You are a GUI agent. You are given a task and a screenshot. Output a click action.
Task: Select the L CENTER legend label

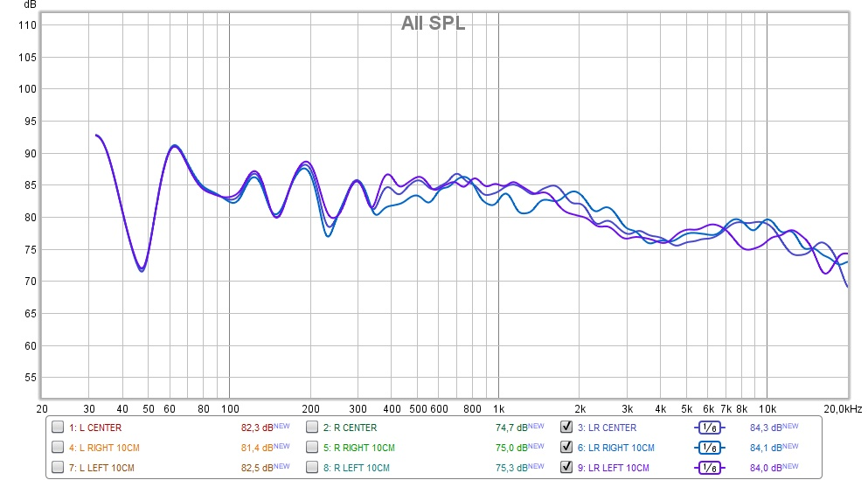[x=95, y=428]
